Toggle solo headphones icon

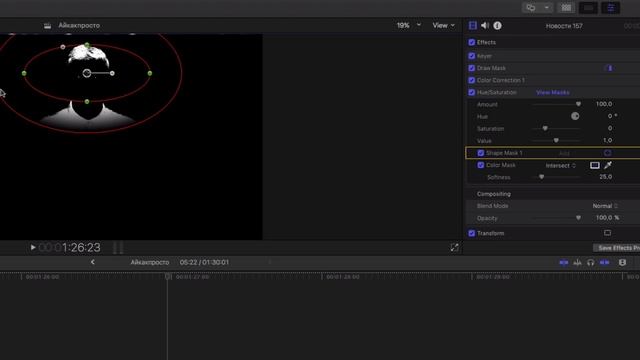click(591, 262)
